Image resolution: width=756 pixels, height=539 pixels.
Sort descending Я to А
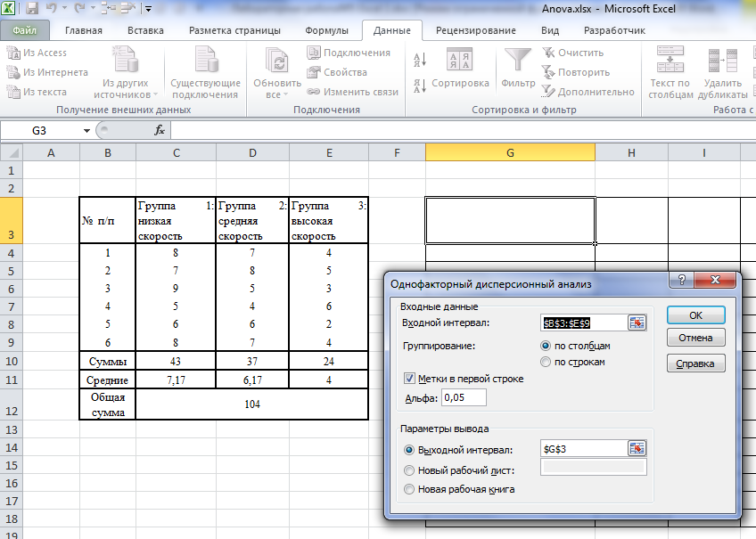pyautogui.click(x=420, y=86)
